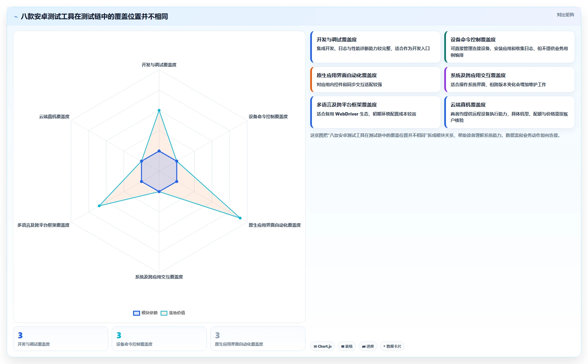Select the 多语言及跨平台框架覆盖度 card title

(x=347, y=105)
